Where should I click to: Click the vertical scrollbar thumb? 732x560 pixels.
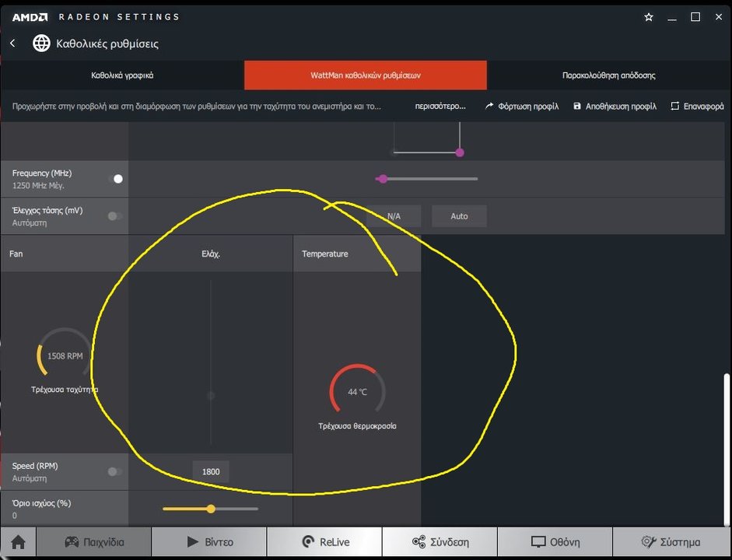(727, 449)
